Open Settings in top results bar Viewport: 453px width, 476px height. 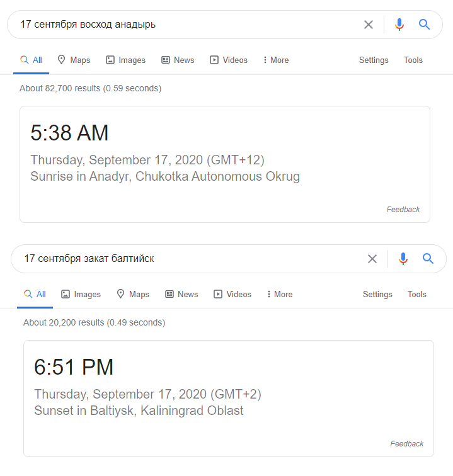point(374,60)
